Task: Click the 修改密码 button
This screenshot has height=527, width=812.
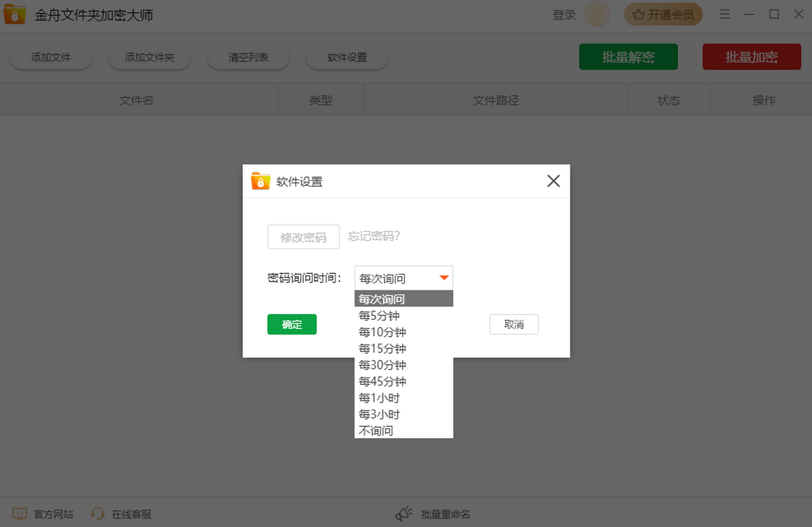Action: (303, 237)
